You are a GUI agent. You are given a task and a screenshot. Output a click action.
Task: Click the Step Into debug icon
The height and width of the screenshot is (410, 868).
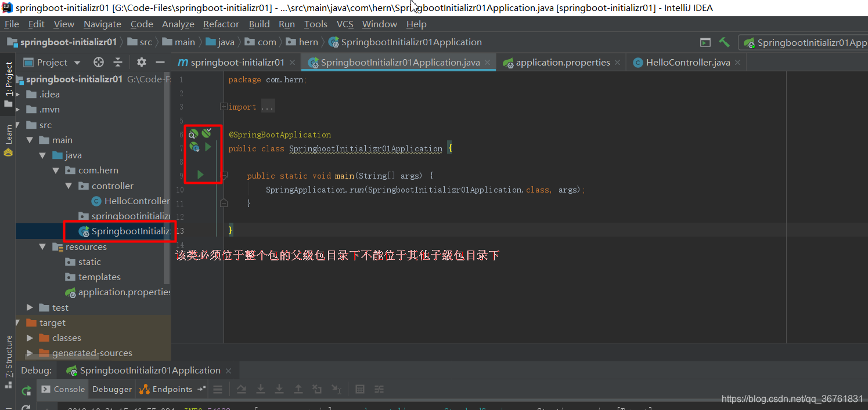click(x=261, y=389)
